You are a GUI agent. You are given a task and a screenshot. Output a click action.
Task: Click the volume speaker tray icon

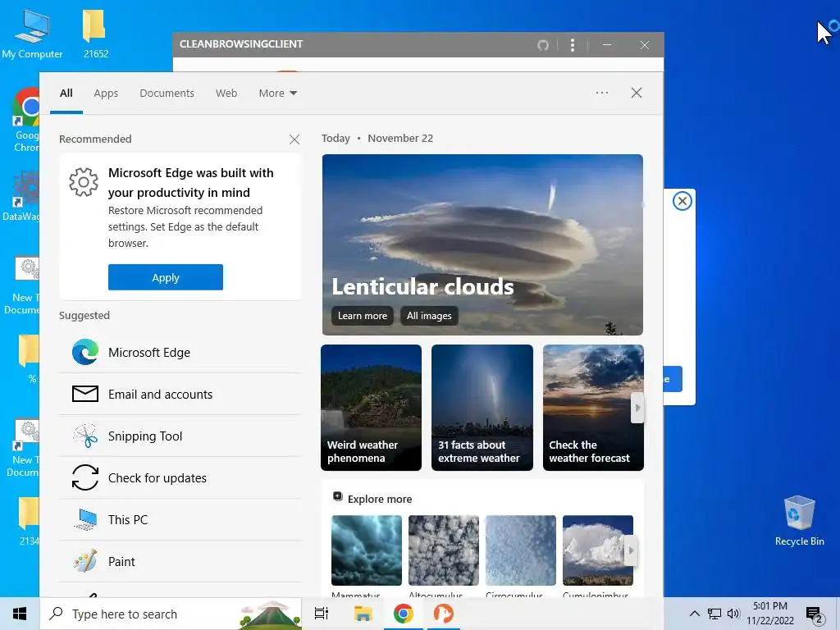[x=733, y=614]
